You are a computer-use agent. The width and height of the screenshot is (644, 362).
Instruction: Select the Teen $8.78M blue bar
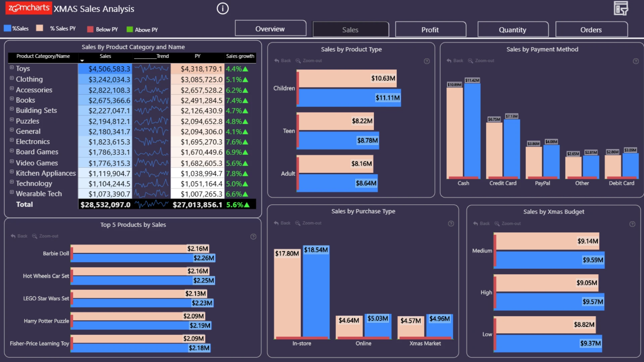pyautogui.click(x=339, y=140)
